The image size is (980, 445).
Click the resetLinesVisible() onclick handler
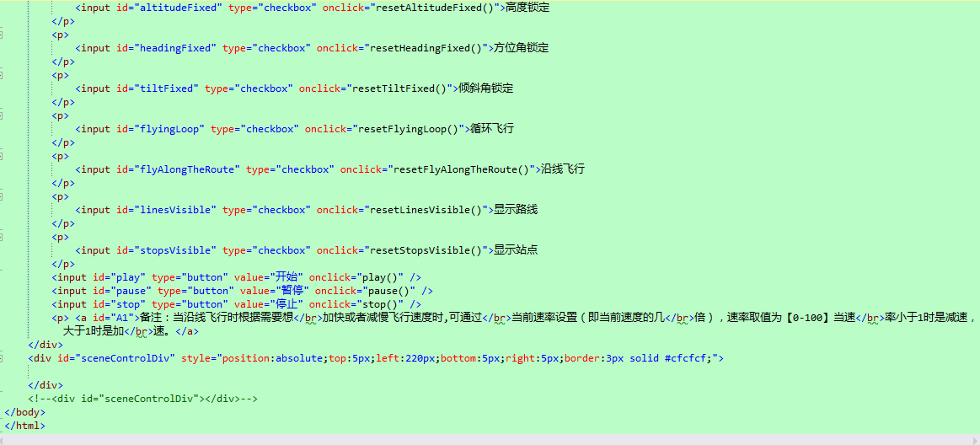pos(424,210)
